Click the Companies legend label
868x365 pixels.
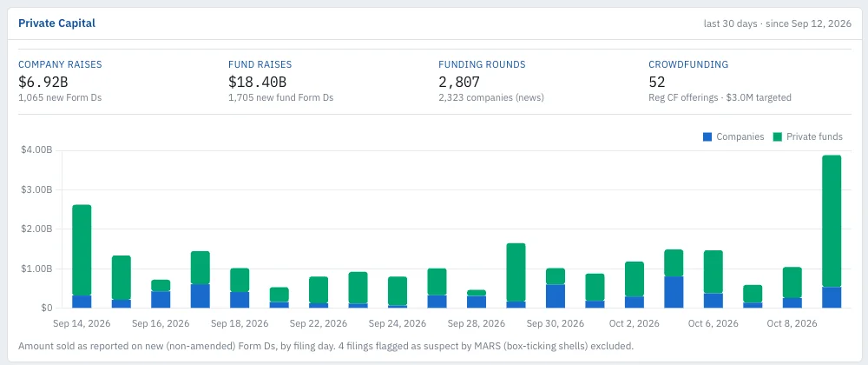point(740,136)
